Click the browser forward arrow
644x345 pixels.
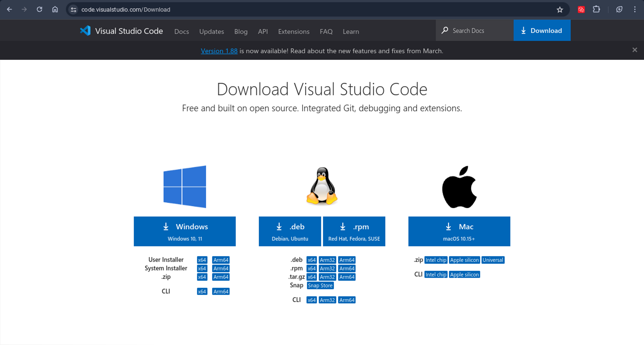click(24, 10)
